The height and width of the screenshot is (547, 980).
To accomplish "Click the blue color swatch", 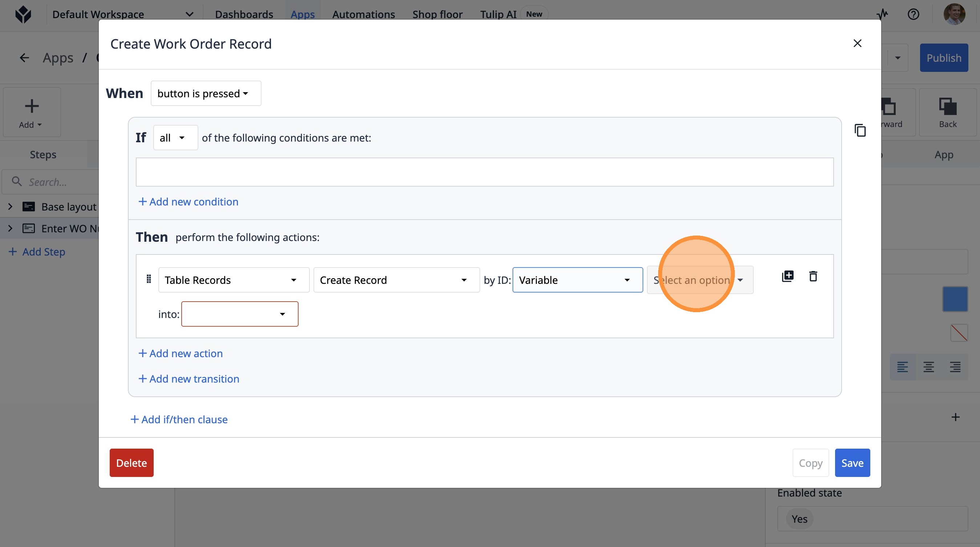I will coord(955,299).
